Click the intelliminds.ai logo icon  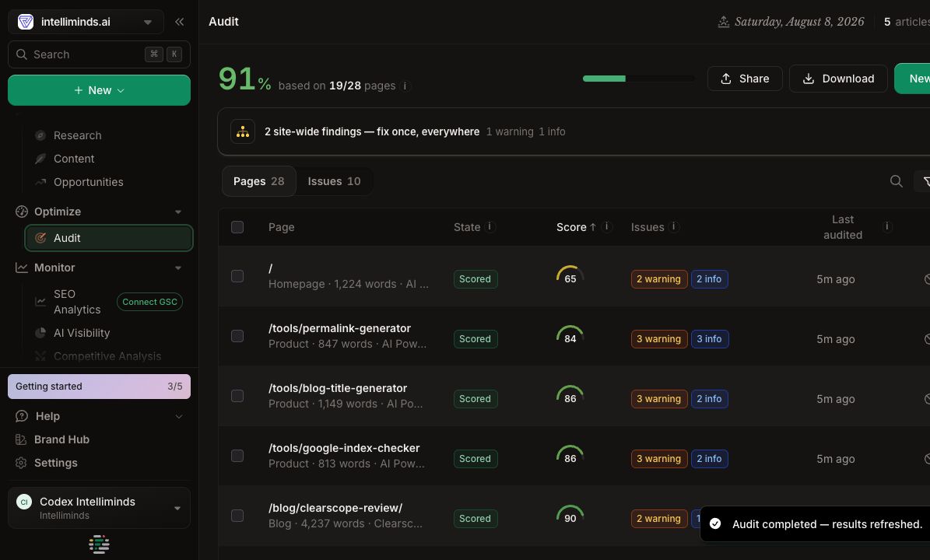26,22
